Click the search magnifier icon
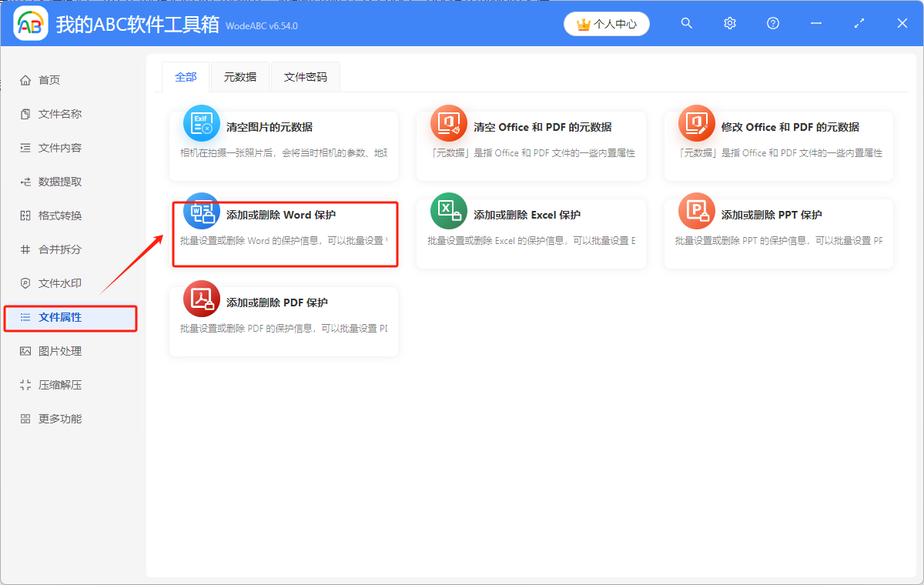 tap(686, 23)
